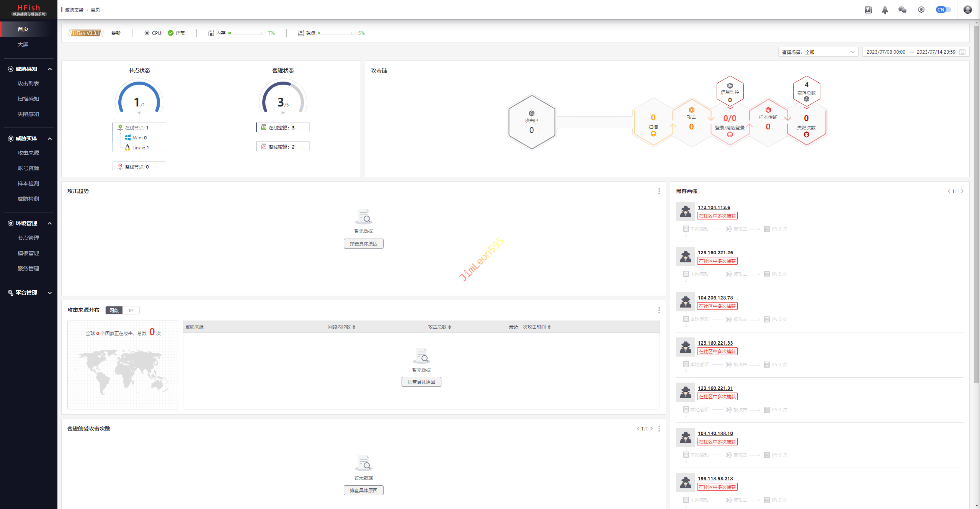980x509 pixels.
Task: Open the user avatar menu
Action: coord(967,10)
